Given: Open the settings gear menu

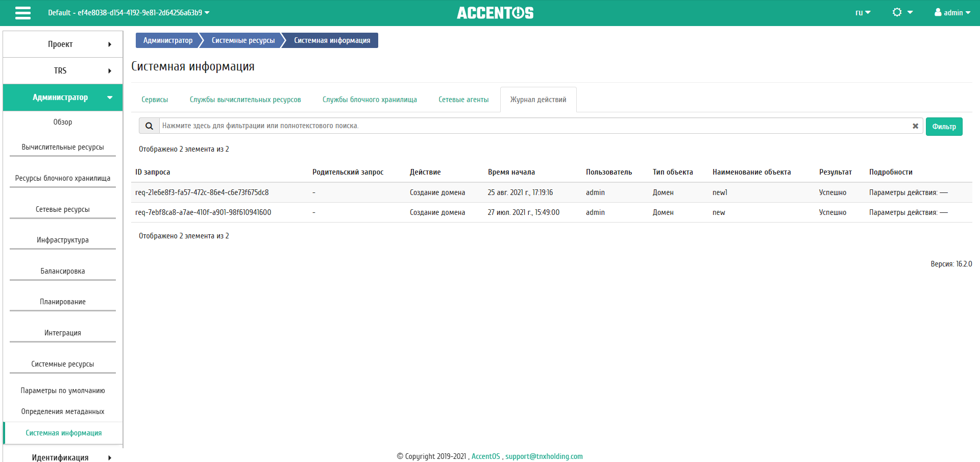Looking at the screenshot, I should [902, 13].
